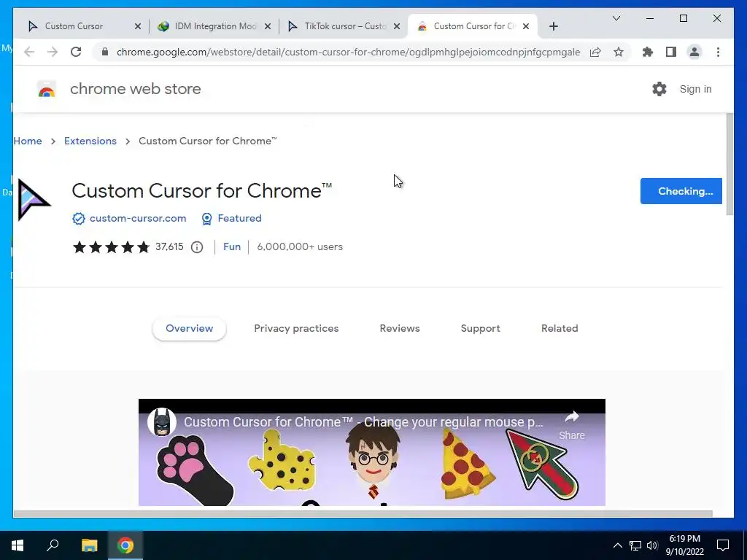747x560 pixels.
Task: Close the IDM Integration Module tab
Action: point(268,26)
